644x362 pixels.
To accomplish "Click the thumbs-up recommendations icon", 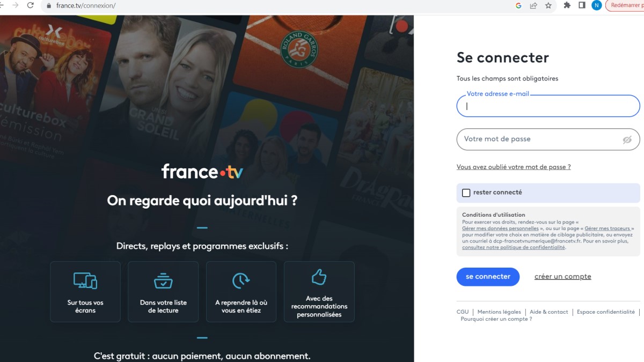I will coord(319,277).
